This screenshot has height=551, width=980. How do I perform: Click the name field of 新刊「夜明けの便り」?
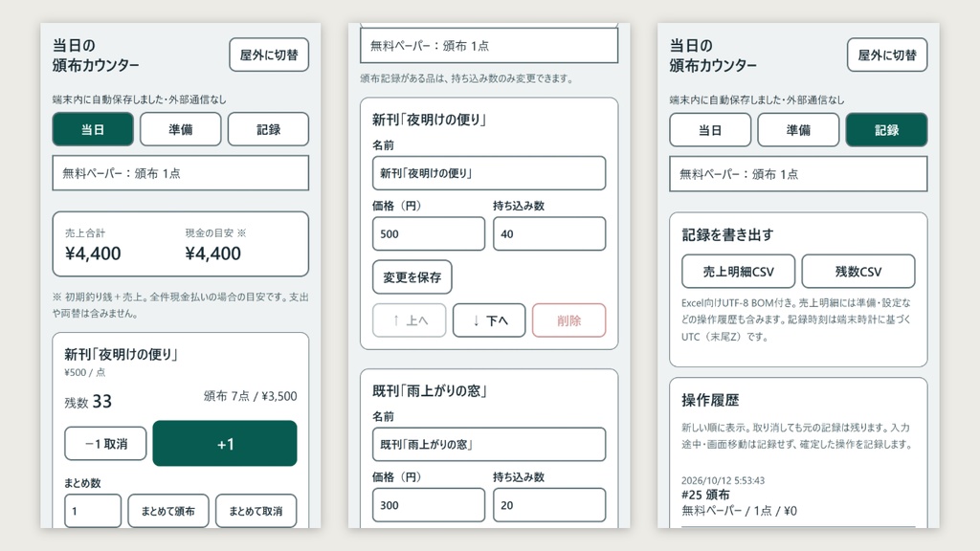[489, 173]
